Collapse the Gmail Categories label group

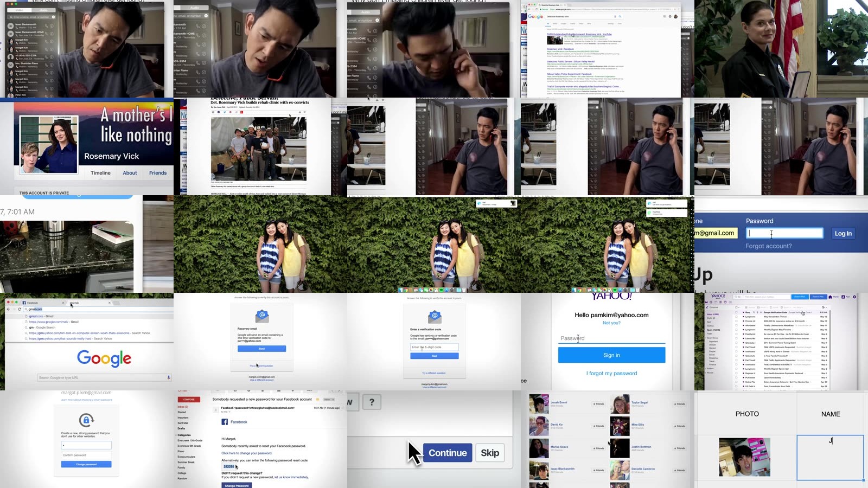click(x=176, y=435)
